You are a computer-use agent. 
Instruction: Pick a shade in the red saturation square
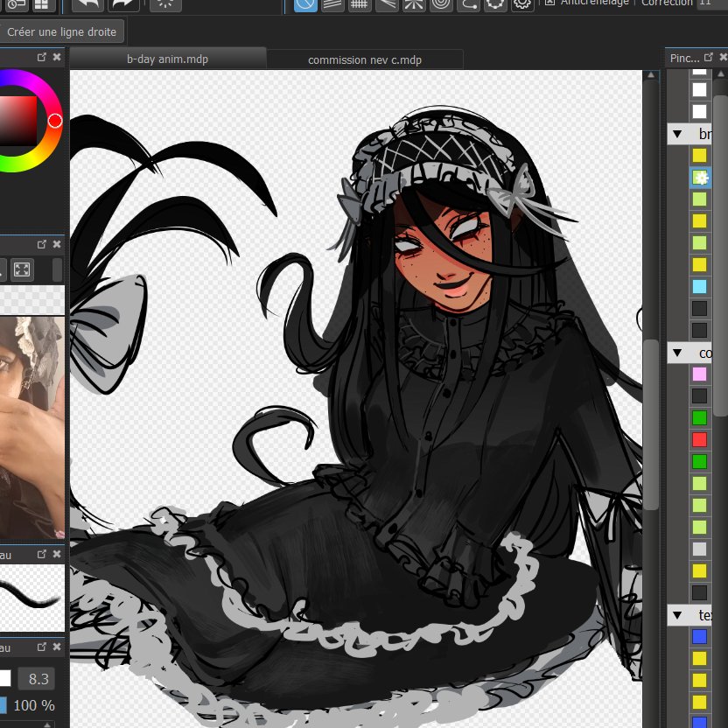tap(17, 121)
